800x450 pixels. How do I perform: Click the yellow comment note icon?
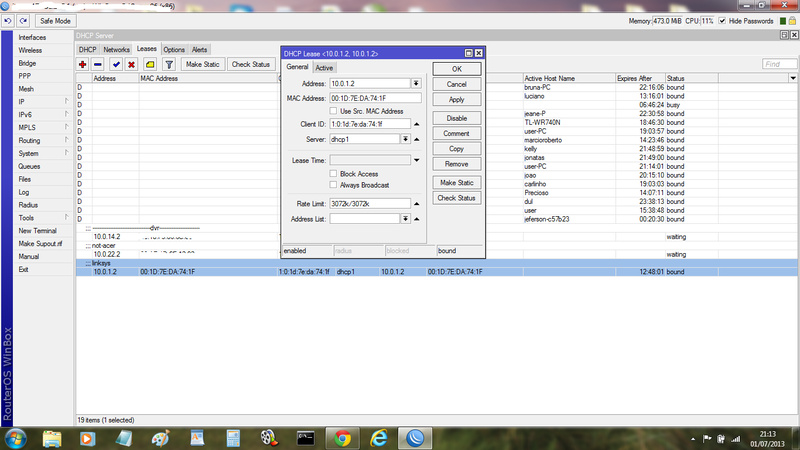(x=150, y=64)
